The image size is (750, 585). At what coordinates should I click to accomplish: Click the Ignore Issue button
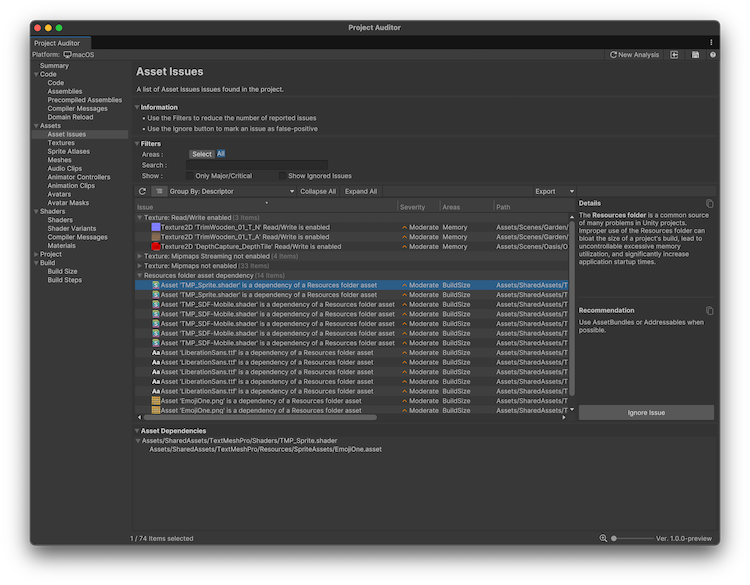point(646,412)
